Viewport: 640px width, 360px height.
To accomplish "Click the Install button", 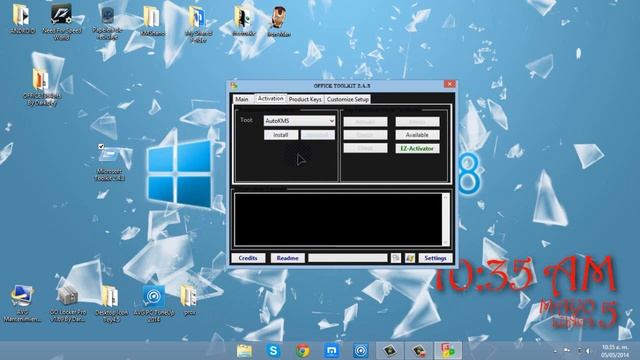I will 281,135.
